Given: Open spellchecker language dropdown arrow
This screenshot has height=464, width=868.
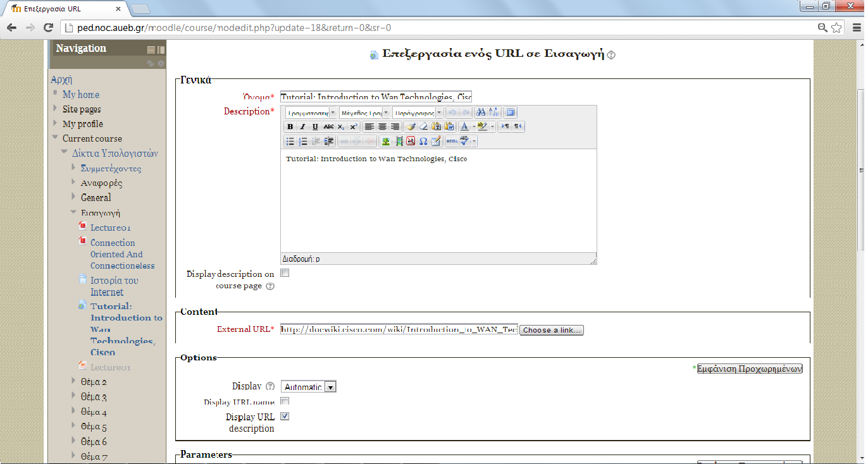Looking at the screenshot, I should point(474,141).
